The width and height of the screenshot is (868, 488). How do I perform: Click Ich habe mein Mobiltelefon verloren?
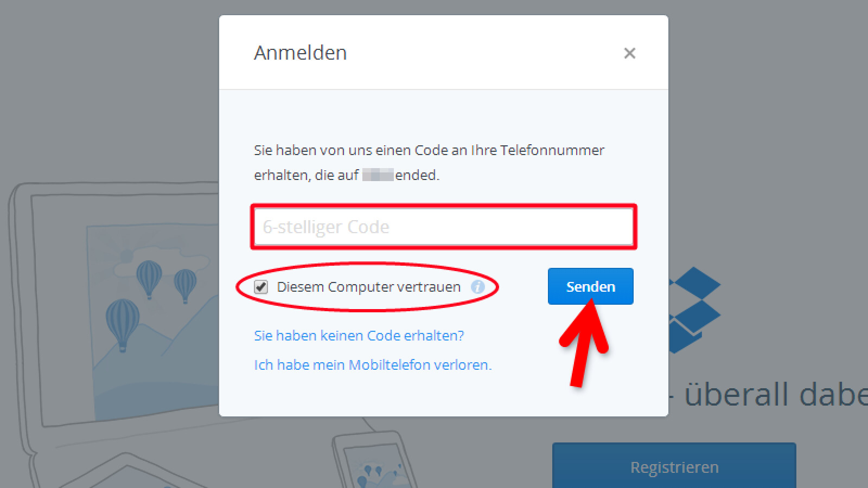coord(374,364)
